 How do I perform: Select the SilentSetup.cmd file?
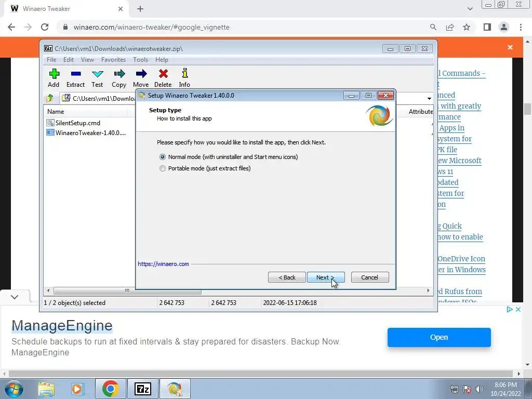pos(73,123)
